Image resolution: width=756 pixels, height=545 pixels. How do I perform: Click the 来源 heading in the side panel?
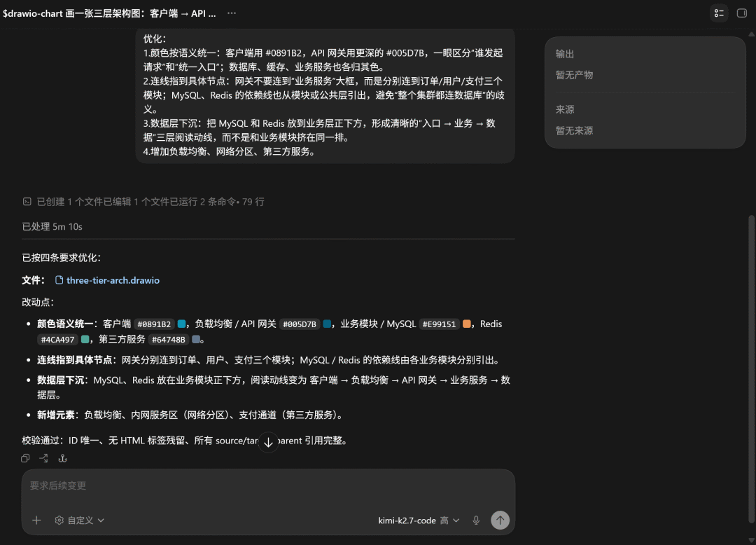tap(565, 109)
